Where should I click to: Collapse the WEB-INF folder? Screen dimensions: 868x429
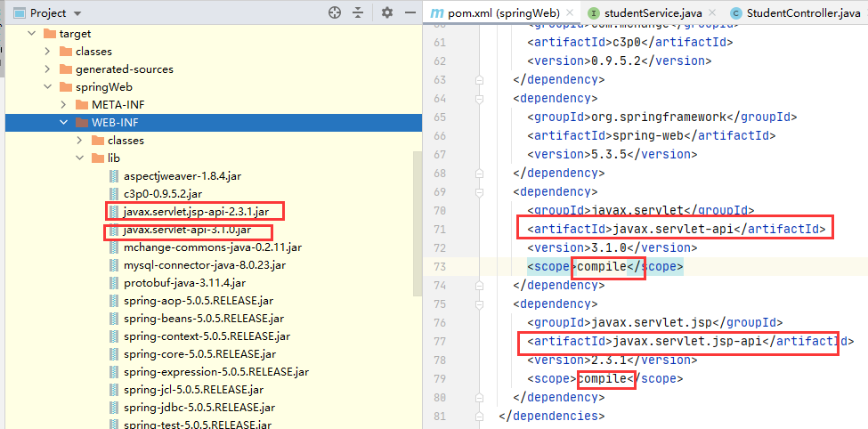pyautogui.click(x=64, y=122)
